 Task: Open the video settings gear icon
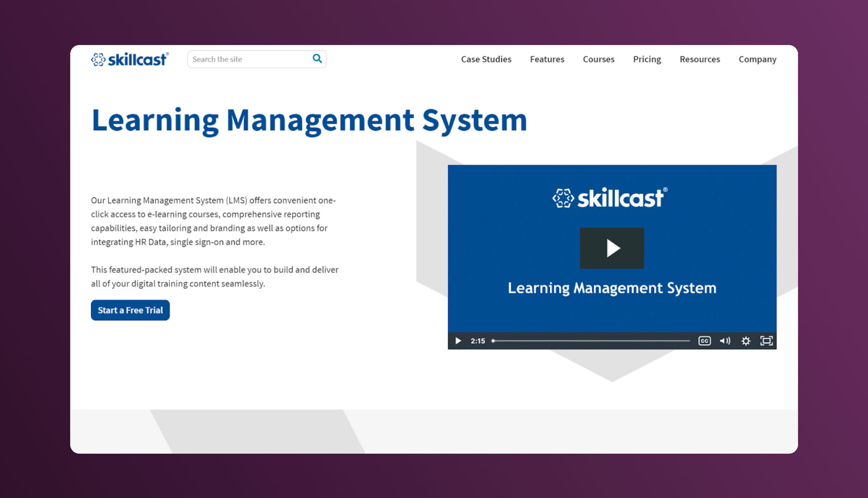coord(746,341)
